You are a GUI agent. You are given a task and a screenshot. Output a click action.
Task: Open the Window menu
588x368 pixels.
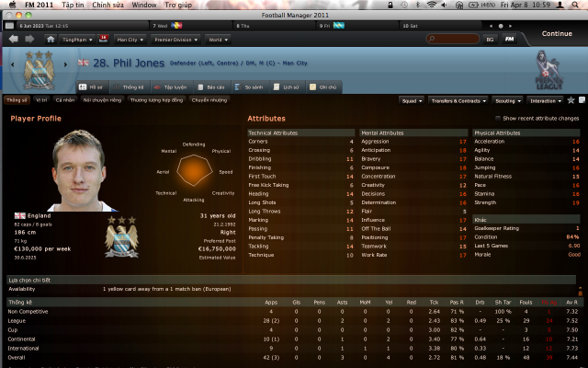tap(144, 5)
